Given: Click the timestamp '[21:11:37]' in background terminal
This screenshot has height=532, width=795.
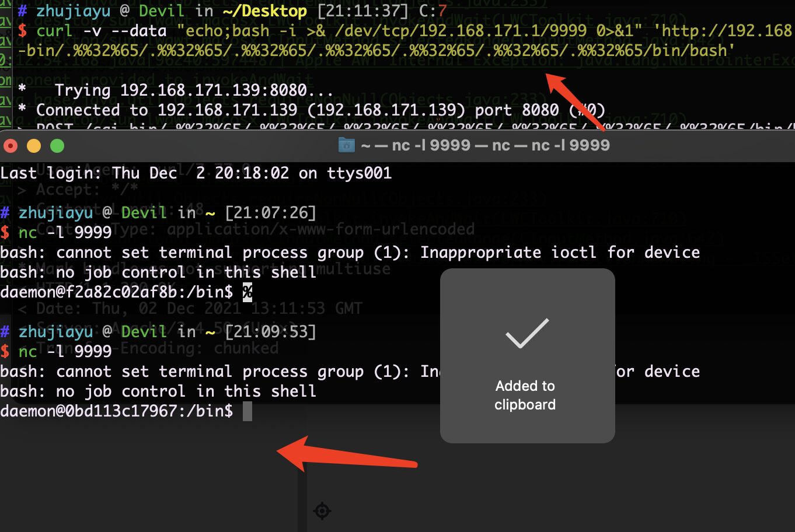Looking at the screenshot, I should tap(364, 11).
